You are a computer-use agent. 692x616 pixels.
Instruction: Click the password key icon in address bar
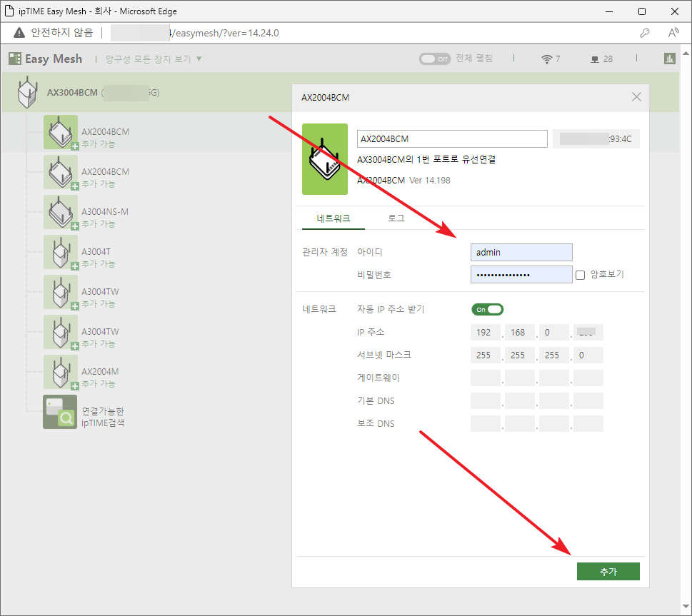tap(645, 33)
